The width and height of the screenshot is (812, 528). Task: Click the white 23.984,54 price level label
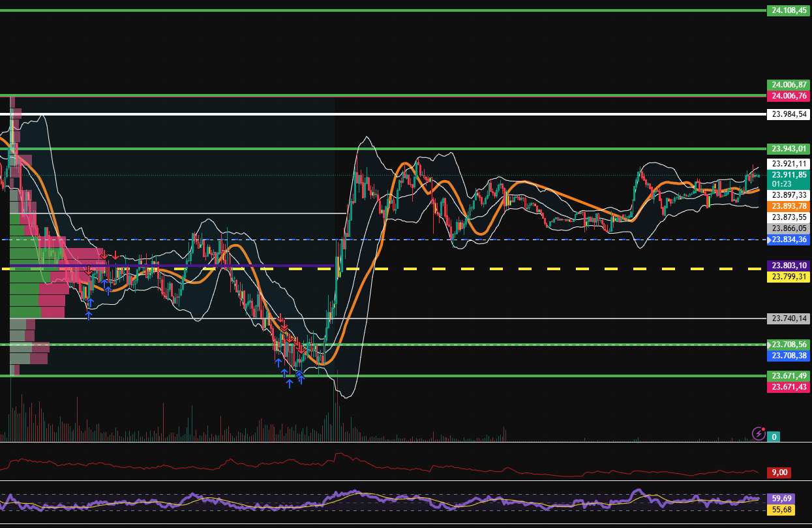(789, 115)
